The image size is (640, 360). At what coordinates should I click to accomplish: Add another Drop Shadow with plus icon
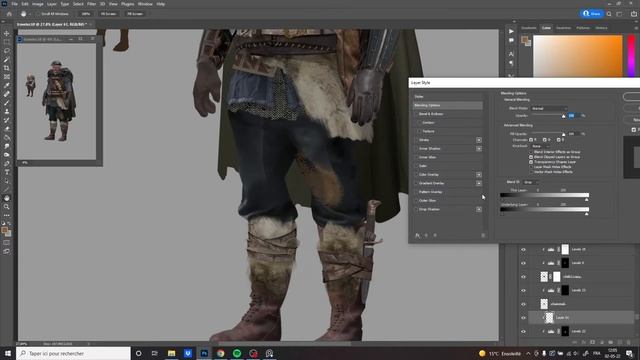point(479,209)
